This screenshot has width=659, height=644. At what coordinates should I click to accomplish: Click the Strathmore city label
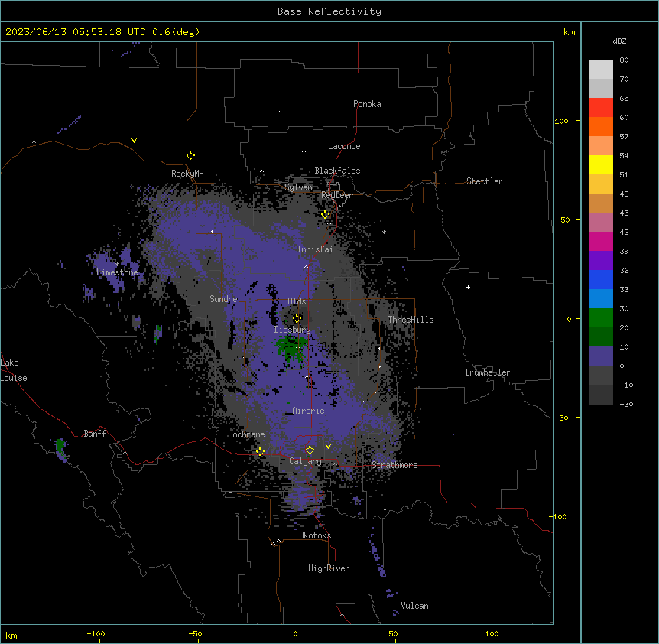394,465
